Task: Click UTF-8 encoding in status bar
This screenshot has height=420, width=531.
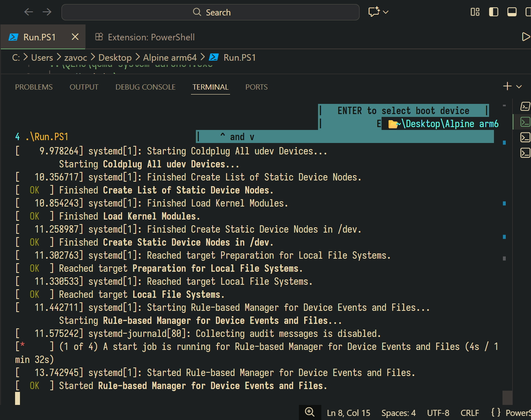Action: pyautogui.click(x=438, y=412)
